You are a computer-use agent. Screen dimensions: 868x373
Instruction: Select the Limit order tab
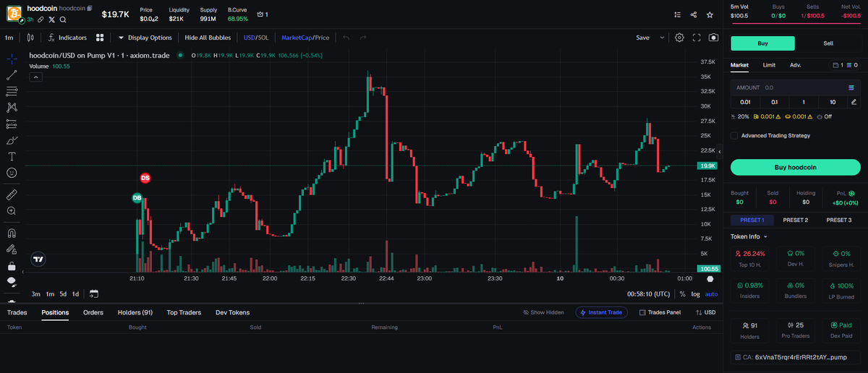pyautogui.click(x=769, y=65)
